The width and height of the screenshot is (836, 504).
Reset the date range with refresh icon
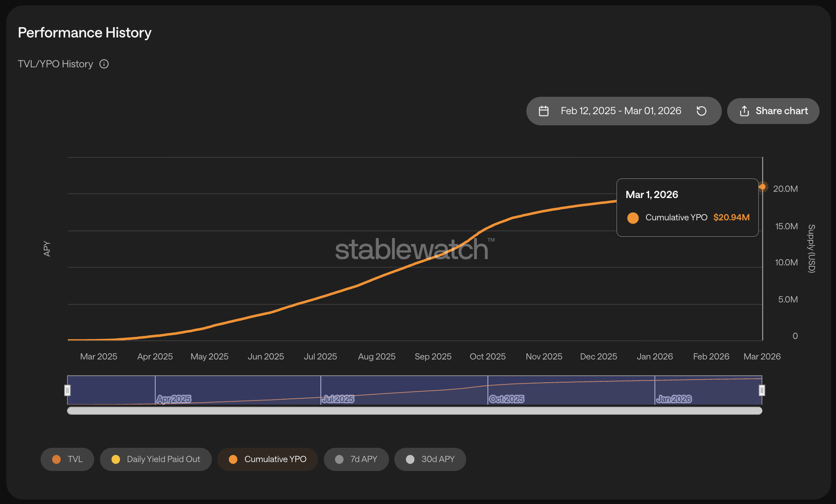[701, 111]
